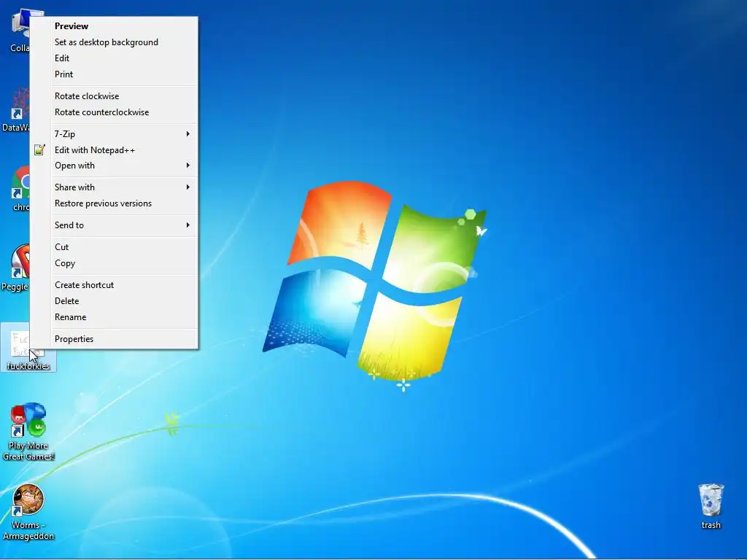
Task: Expand the Send to submenu
Action: [114, 225]
